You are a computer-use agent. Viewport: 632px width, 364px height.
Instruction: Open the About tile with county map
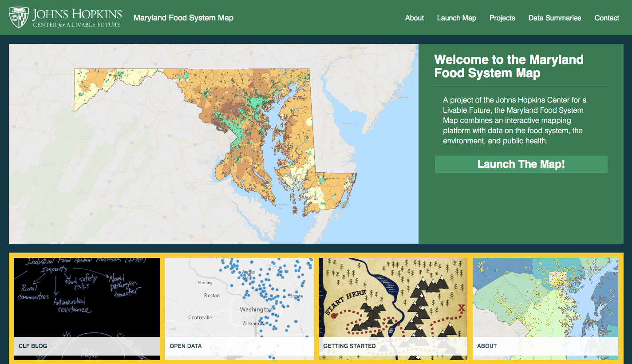coord(545,309)
